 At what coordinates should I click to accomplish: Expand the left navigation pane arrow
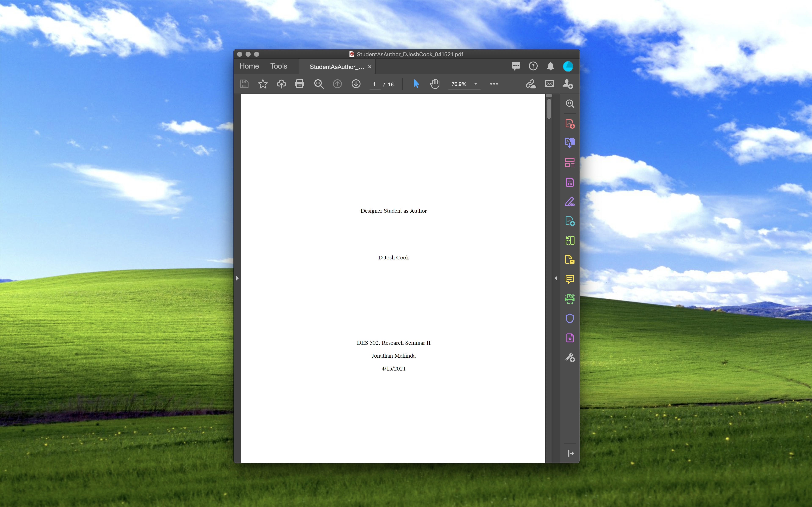pos(237,278)
